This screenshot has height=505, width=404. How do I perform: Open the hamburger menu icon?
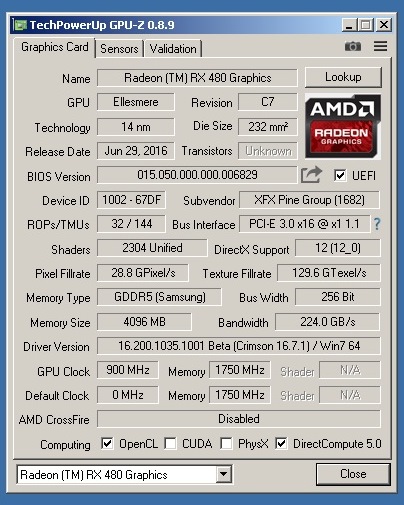pyautogui.click(x=380, y=46)
